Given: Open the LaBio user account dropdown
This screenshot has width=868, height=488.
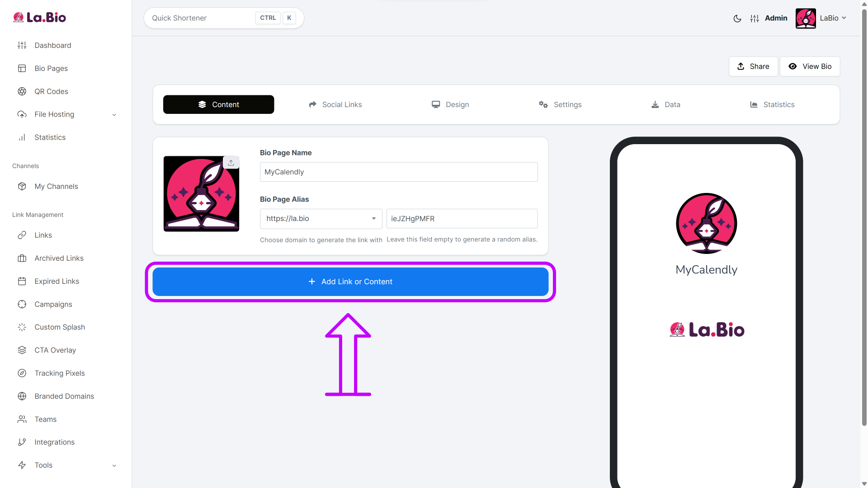Looking at the screenshot, I should coord(821,19).
